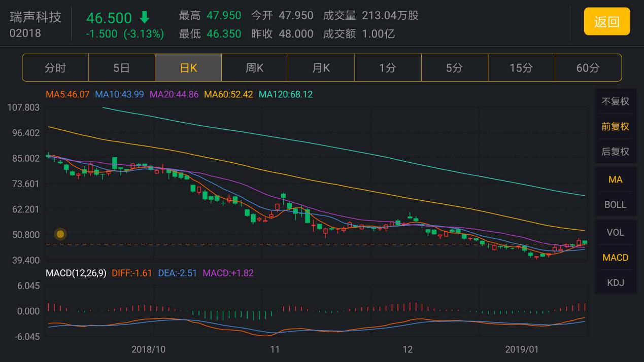Switch to the 分时 time-sharing chart tab
Screen dimensions: 644x362
56,67
